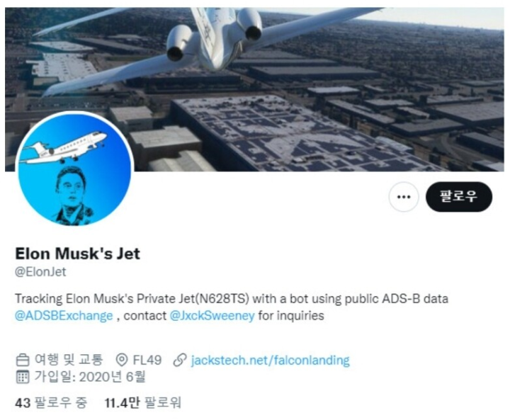Click the @ElonJet handle text
The width and height of the screenshot is (510, 420).
point(40,272)
